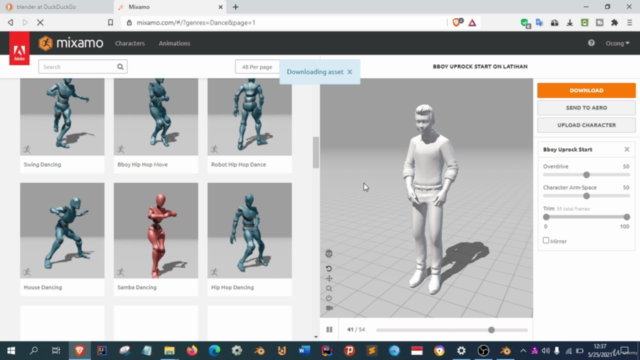
Task: Open Windows taskbar search
Action: [33, 351]
